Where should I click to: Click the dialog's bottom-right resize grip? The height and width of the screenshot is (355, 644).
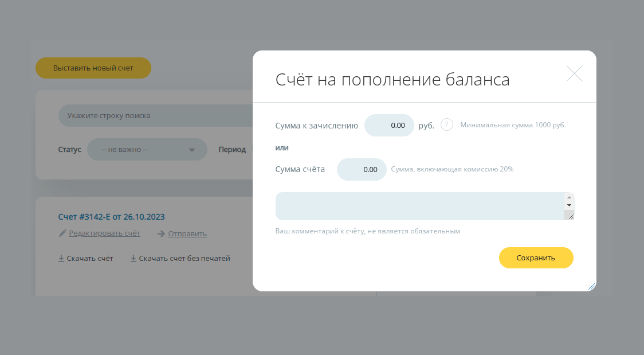point(591,286)
